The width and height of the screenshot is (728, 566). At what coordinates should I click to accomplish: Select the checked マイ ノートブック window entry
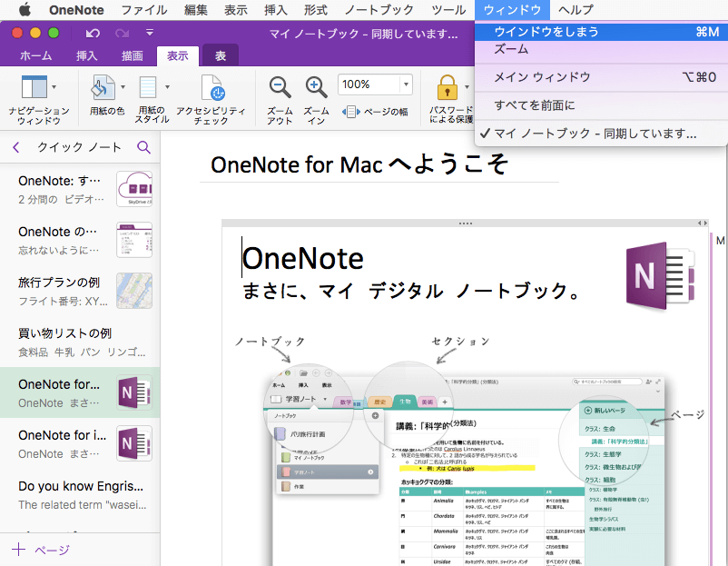(x=601, y=134)
